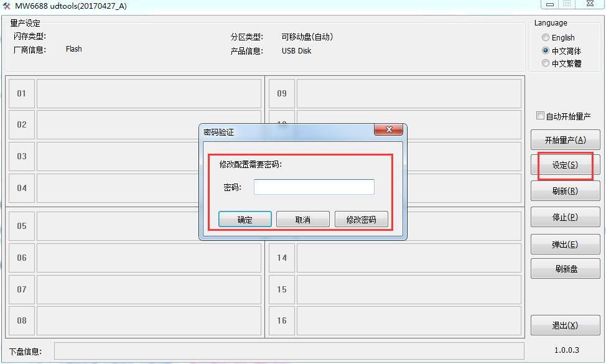
Task: Exit via the 退出(X) button
Action: tap(565, 325)
